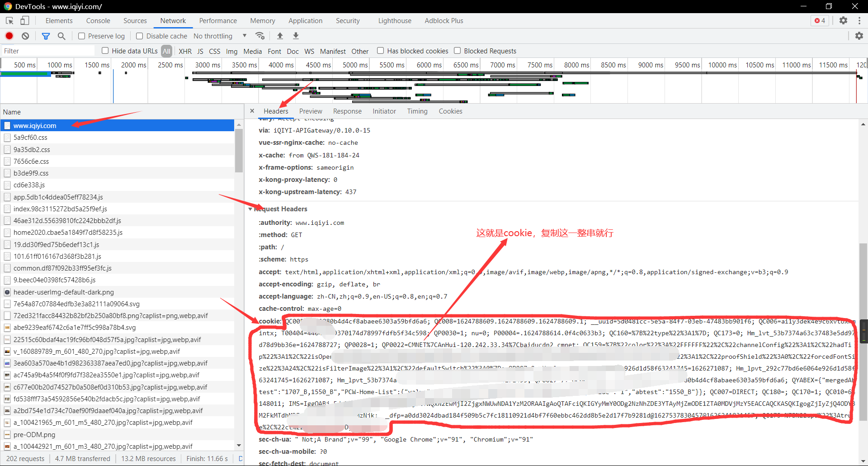The image size is (868, 466).
Task: Select the cd6e338.js request row
Action: (118, 185)
